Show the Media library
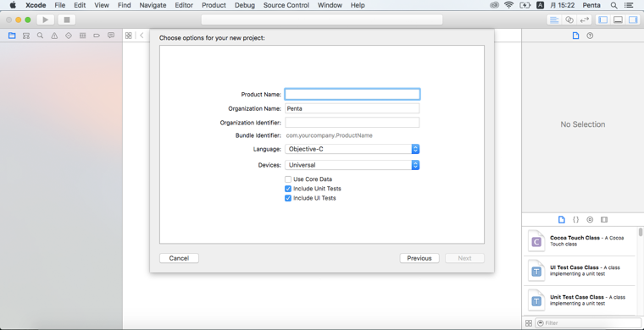This screenshot has height=330, width=644. click(603, 220)
